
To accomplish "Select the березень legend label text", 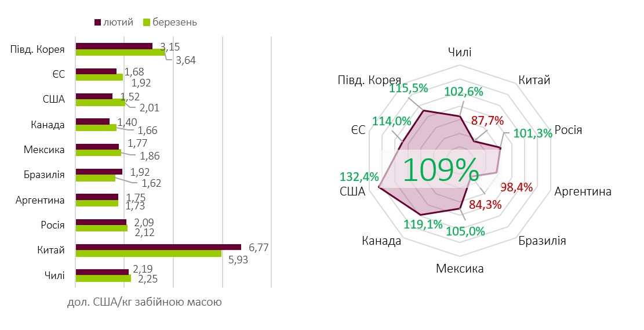I will [x=174, y=23].
